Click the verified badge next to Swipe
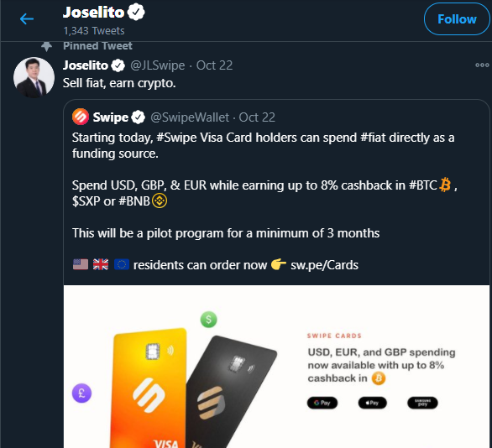The image size is (492, 448). [138, 117]
